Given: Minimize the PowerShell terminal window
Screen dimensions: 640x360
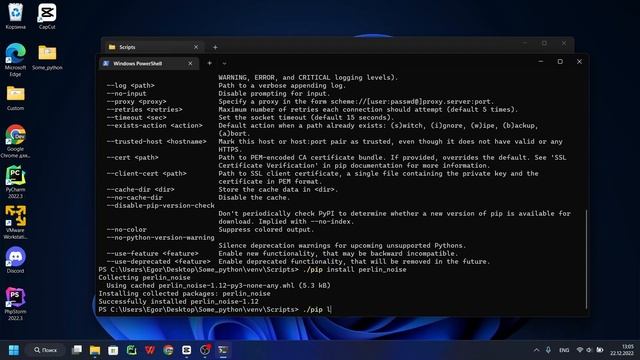Looking at the screenshot, I should [541, 62].
